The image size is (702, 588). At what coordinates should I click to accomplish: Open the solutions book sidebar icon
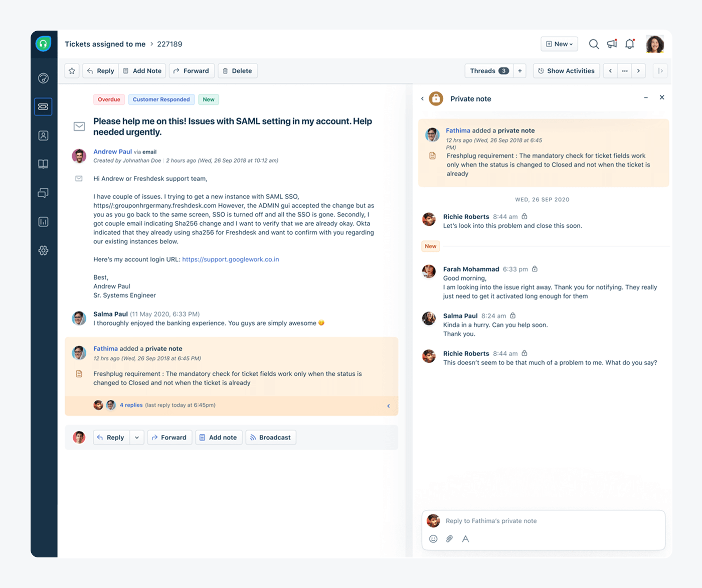pos(44,164)
